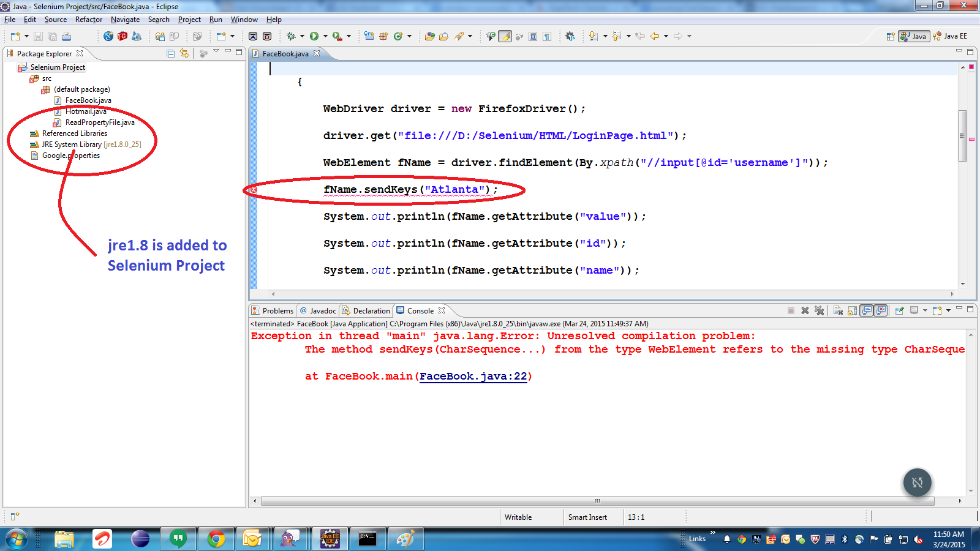Screen dimensions: 980x551
Task: Clear the Console output
Action: click(x=838, y=310)
